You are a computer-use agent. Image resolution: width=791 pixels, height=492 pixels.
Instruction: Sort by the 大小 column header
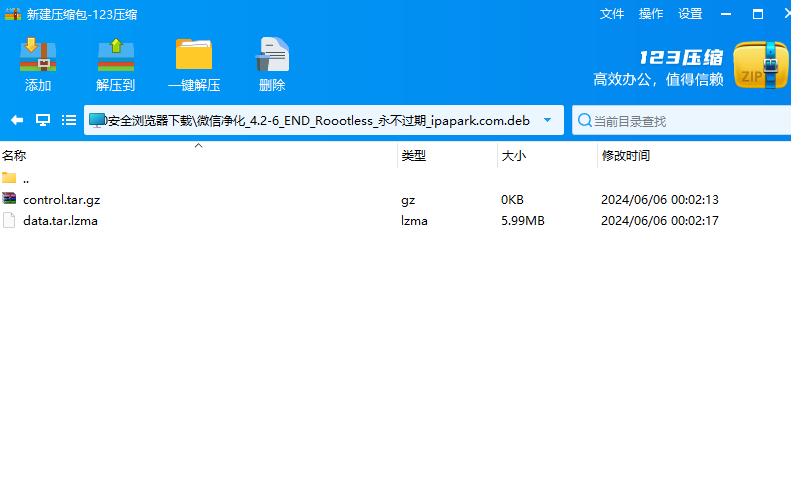(x=514, y=155)
